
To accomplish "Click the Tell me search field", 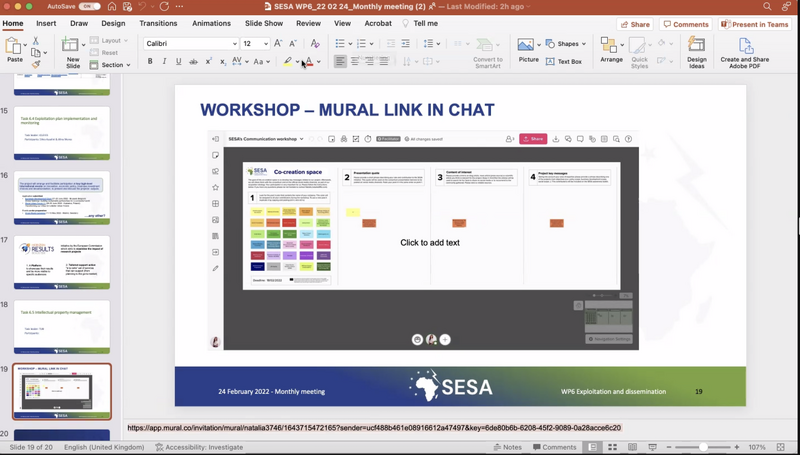I will tap(421, 23).
